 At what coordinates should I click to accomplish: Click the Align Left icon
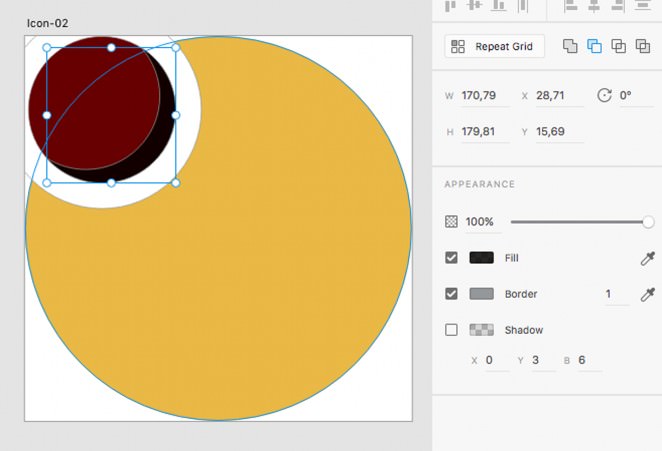point(570,5)
